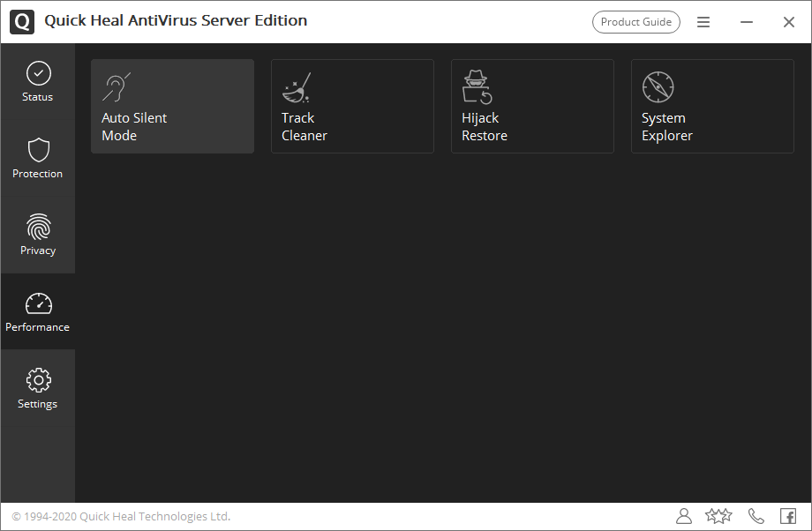Screen dimensions: 812x531
Task: Click the rating stars icon in footer
Action: [x=718, y=516]
